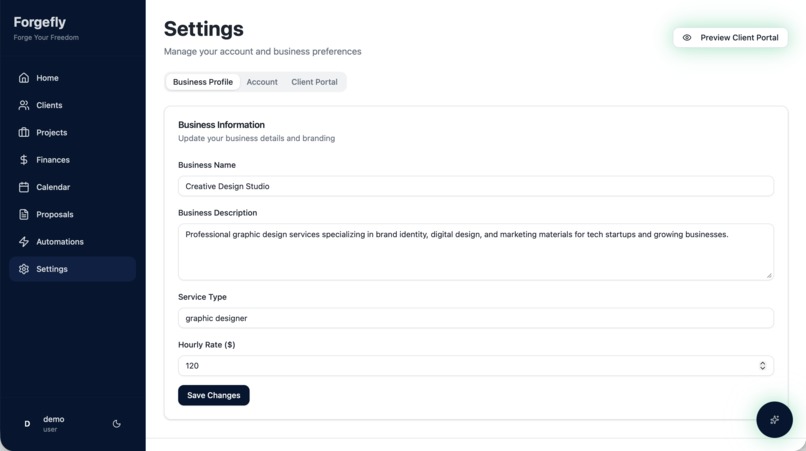The image size is (806, 451).
Task: Go to Automations in sidebar
Action: pos(72,242)
